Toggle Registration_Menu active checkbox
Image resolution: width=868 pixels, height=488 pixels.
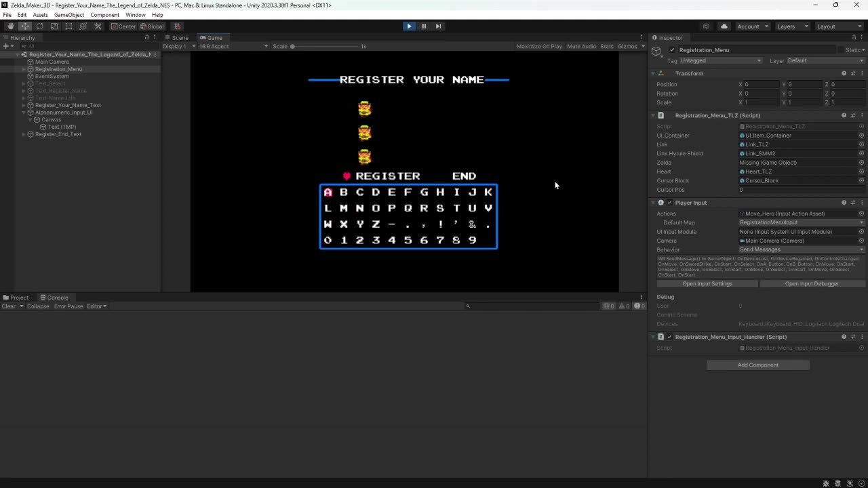tap(672, 50)
